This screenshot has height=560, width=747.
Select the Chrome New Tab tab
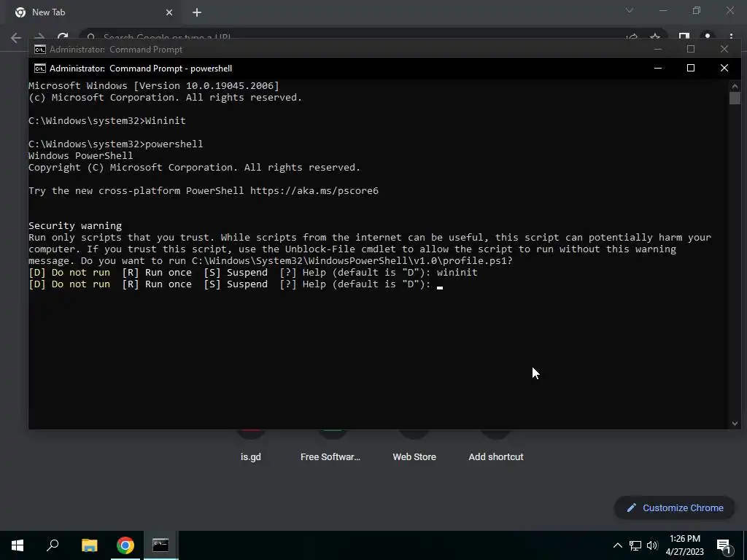(94, 12)
